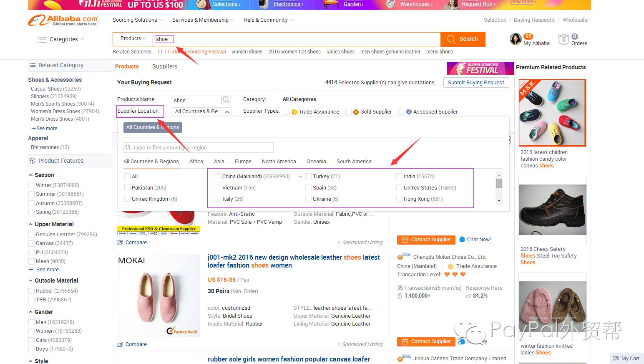Click the gold supplier year badge for Chengdu Mokai

404,256
